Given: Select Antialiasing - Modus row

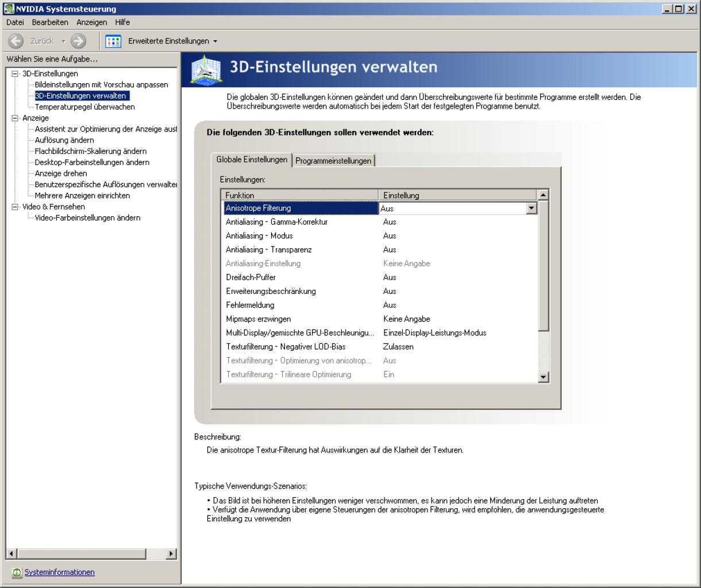Looking at the screenshot, I should pyautogui.click(x=379, y=235).
